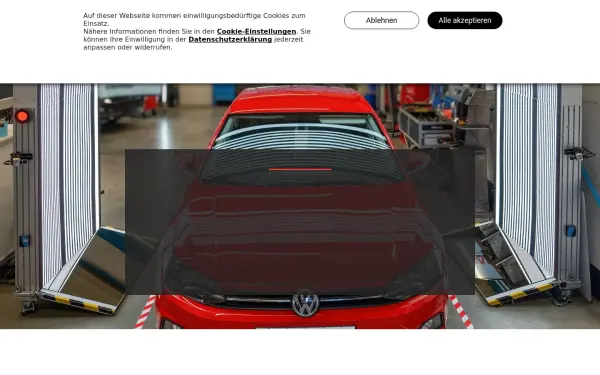Accept all cookies via Alle akzeptieren
Image resolution: width=600 pixels, height=375 pixels.
coord(465,20)
